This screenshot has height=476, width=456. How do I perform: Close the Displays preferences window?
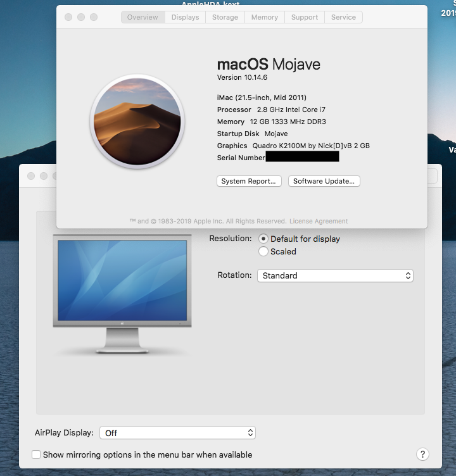point(31,176)
